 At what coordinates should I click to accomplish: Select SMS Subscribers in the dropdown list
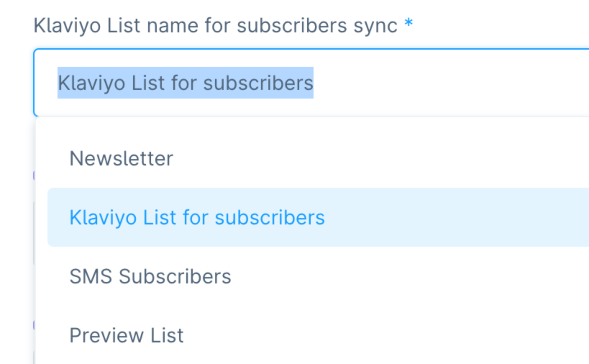(150, 277)
